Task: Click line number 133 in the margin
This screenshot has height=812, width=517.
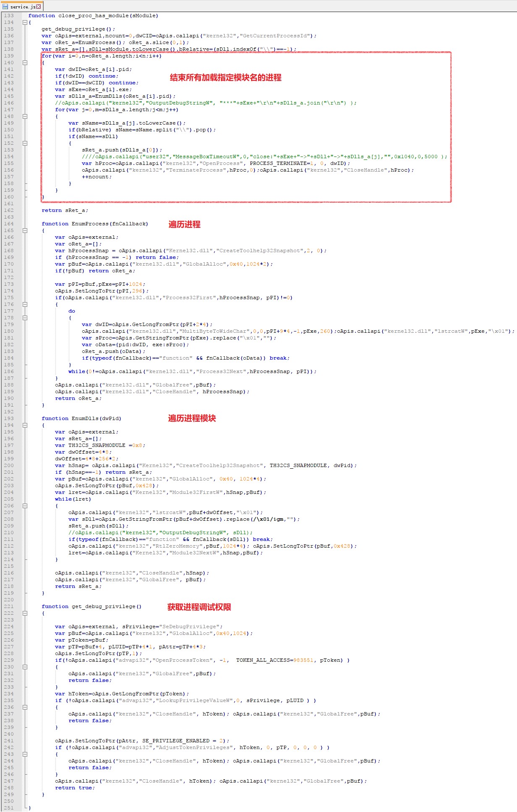Action: (9, 16)
